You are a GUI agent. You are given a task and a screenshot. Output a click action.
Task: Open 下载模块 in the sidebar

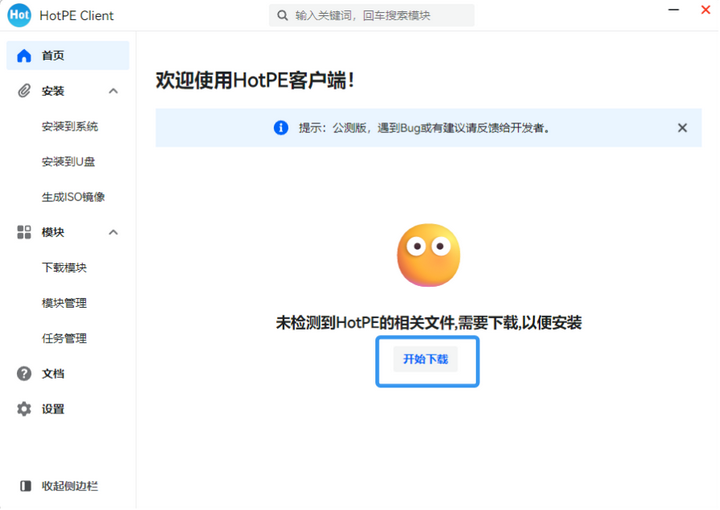pos(64,268)
